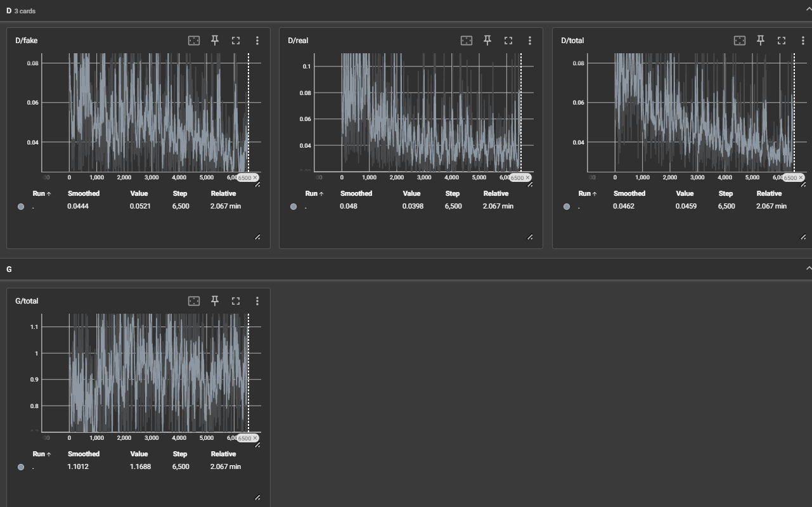Click the step marker line in D/fake chart
Image resolution: width=812 pixels, height=507 pixels.
248,112
